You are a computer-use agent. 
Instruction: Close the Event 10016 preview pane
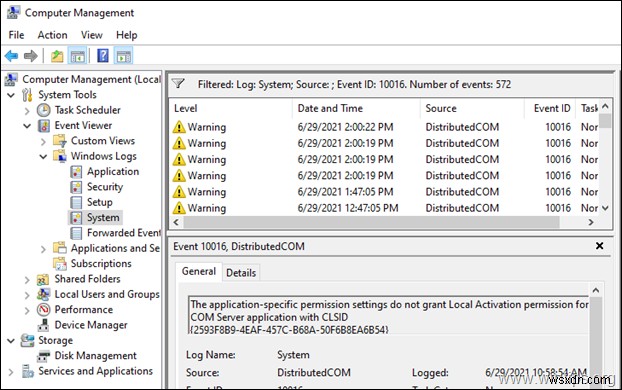tap(599, 246)
